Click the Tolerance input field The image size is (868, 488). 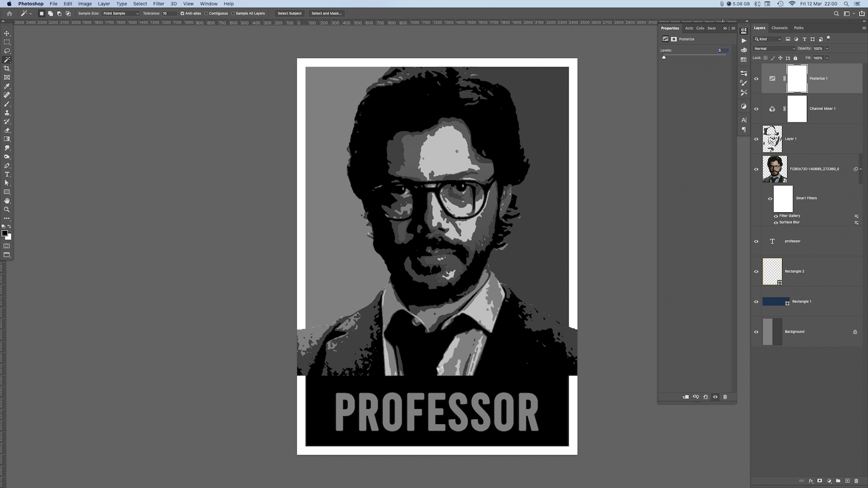pyautogui.click(x=169, y=14)
